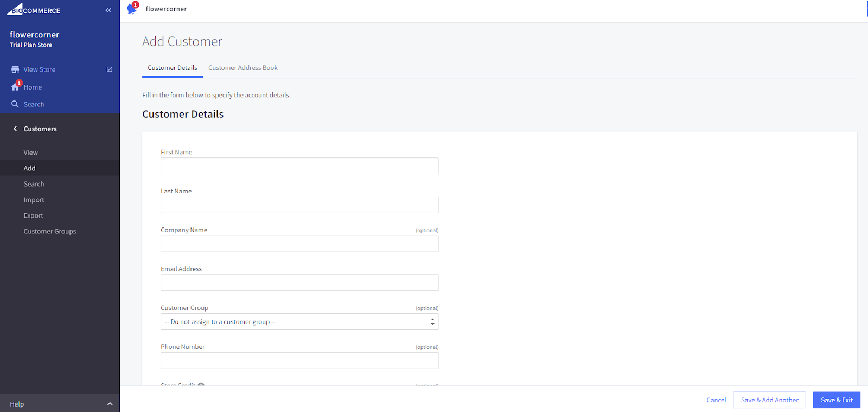Collapse the sidebar with double-chevron icon
This screenshot has height=412, width=868.
(x=108, y=10)
